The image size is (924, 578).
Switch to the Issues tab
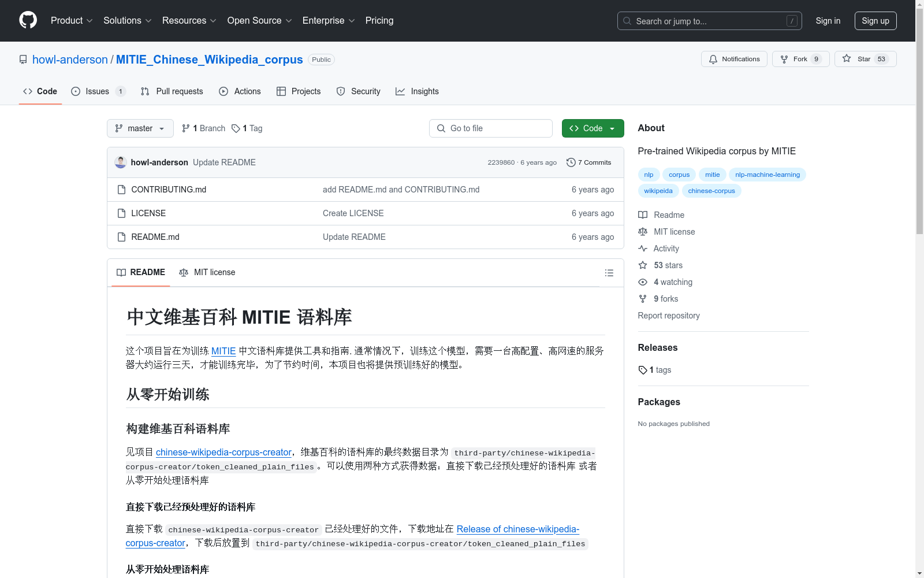98,91
